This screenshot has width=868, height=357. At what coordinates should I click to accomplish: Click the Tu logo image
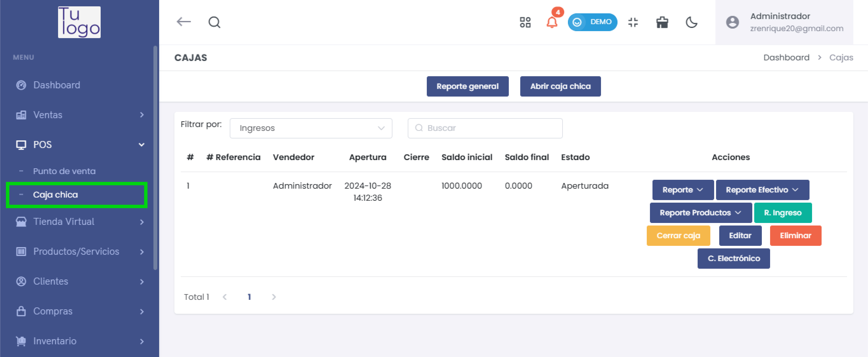click(x=79, y=22)
